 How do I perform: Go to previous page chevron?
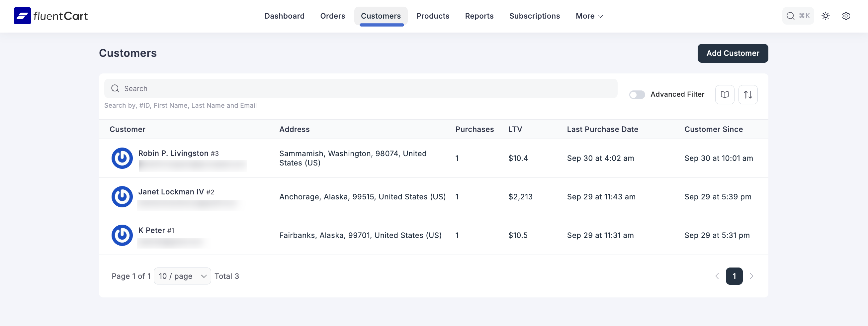tap(717, 276)
